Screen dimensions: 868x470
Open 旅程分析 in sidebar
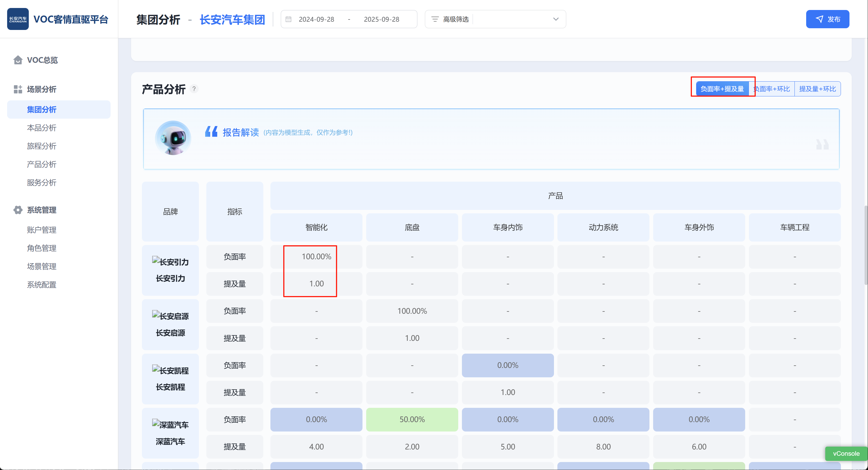click(42, 146)
